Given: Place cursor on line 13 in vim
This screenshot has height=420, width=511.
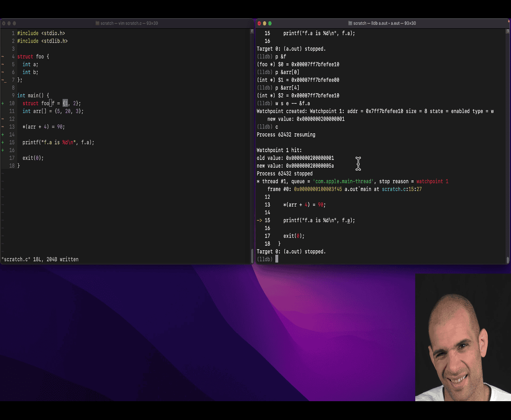Looking at the screenshot, I should 43,127.
